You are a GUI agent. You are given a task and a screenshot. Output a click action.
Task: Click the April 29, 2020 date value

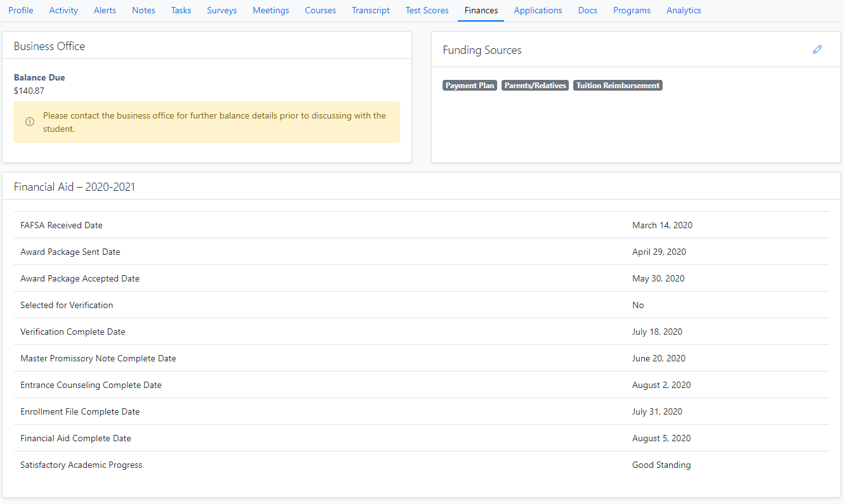click(x=659, y=252)
